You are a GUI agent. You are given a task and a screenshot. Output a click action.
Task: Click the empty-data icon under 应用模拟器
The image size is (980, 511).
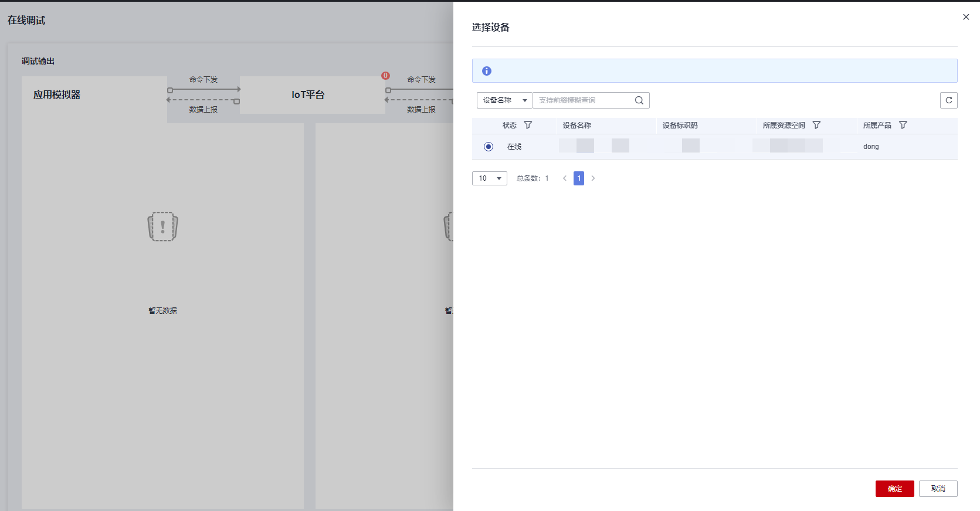pos(162,226)
